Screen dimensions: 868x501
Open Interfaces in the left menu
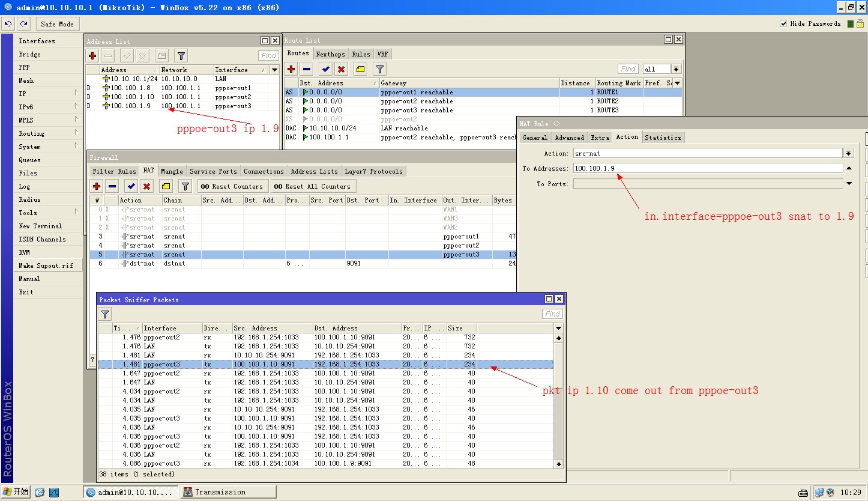(37, 41)
